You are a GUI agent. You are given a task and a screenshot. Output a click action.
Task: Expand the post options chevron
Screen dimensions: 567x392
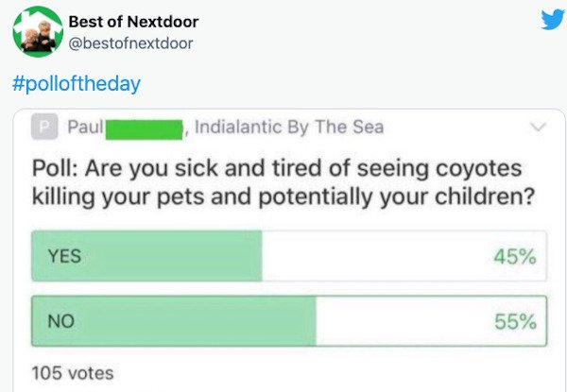click(538, 127)
